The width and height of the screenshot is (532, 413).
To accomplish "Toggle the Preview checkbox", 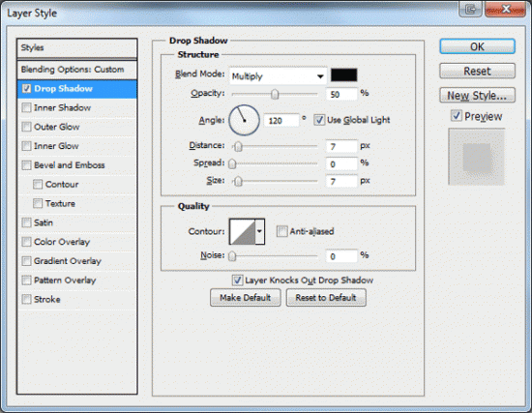I will (457, 116).
